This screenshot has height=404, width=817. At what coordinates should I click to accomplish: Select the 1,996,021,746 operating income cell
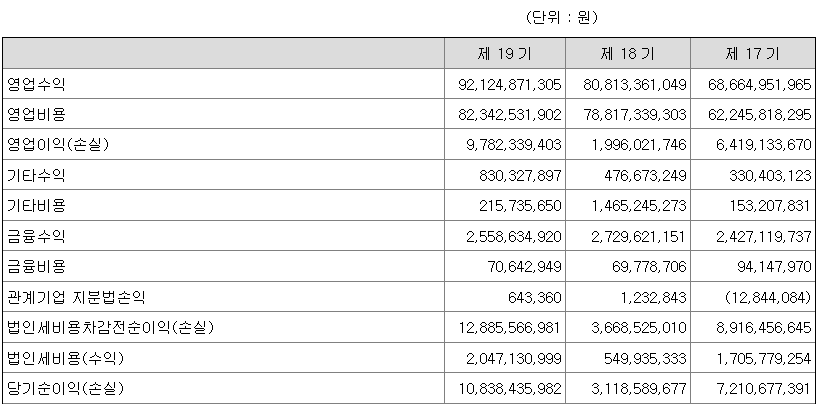click(636, 145)
